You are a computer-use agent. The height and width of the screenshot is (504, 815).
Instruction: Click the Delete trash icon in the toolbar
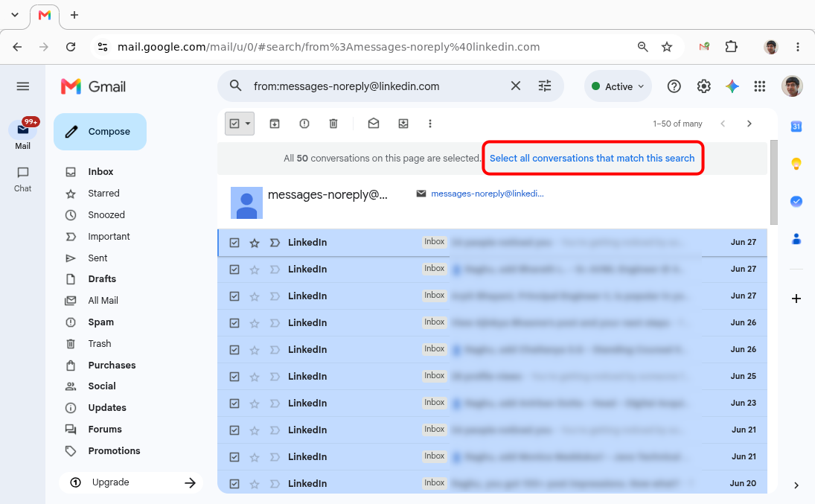pyautogui.click(x=333, y=124)
